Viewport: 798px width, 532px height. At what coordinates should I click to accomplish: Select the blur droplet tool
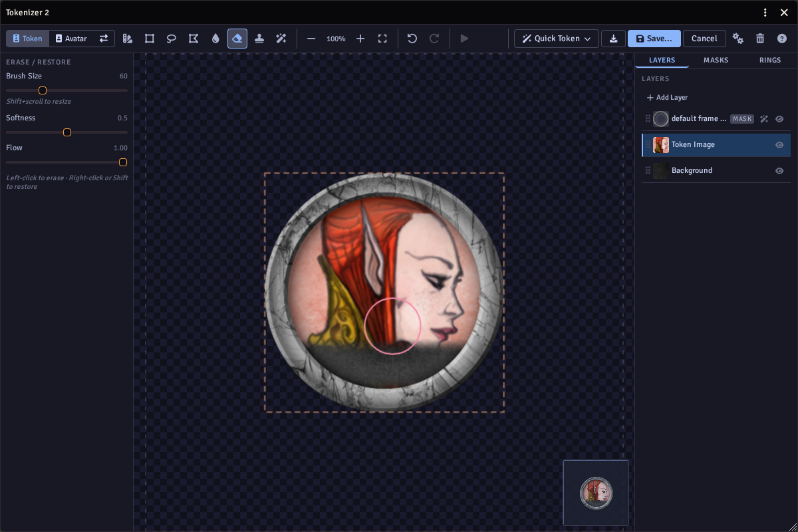215,39
